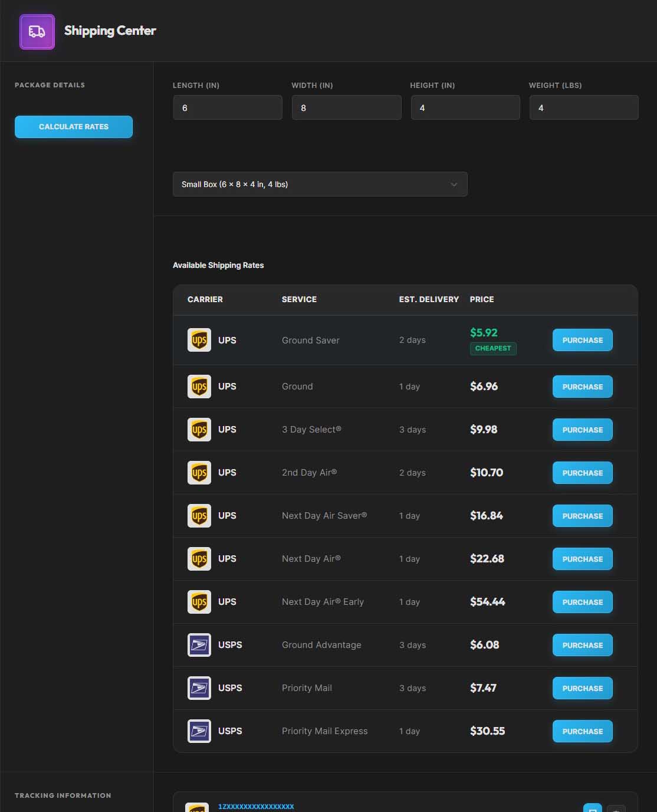
Task: Click the UPS logo beside 3 Day Select
Action: [199, 430]
